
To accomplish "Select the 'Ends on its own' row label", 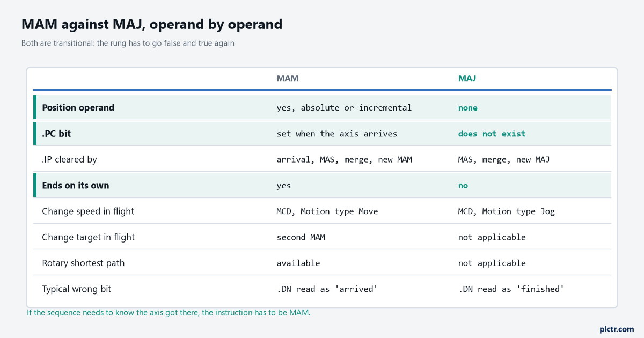I will 76,185.
